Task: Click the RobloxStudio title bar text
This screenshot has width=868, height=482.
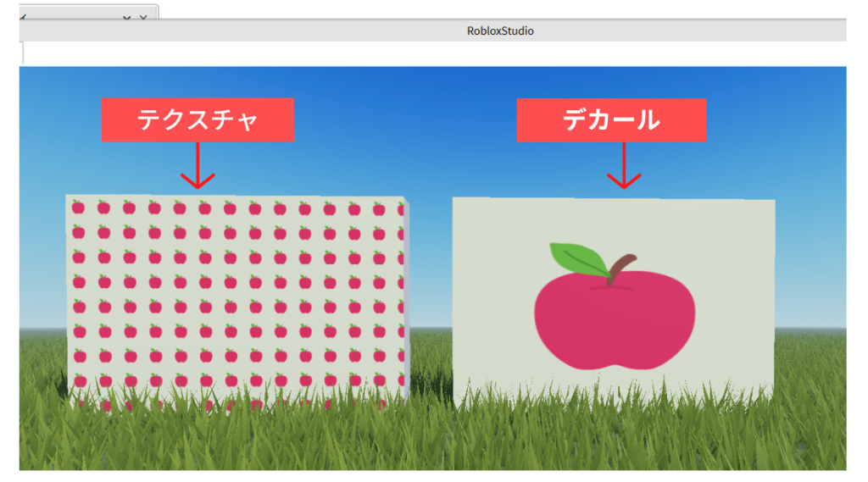Action: coord(500,30)
